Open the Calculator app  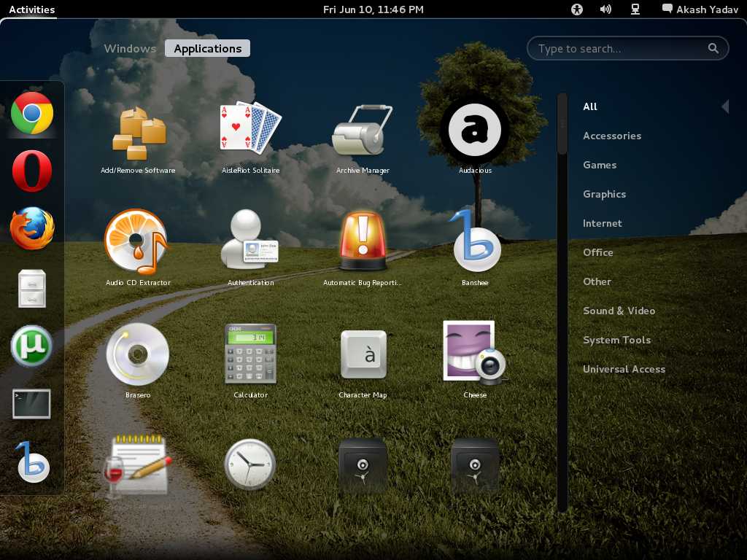pyautogui.click(x=250, y=354)
